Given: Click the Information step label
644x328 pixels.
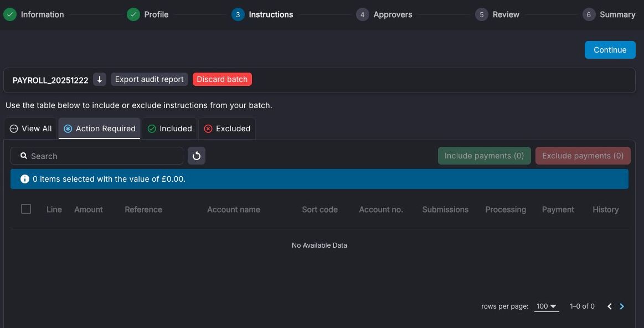Looking at the screenshot, I should (42, 14).
